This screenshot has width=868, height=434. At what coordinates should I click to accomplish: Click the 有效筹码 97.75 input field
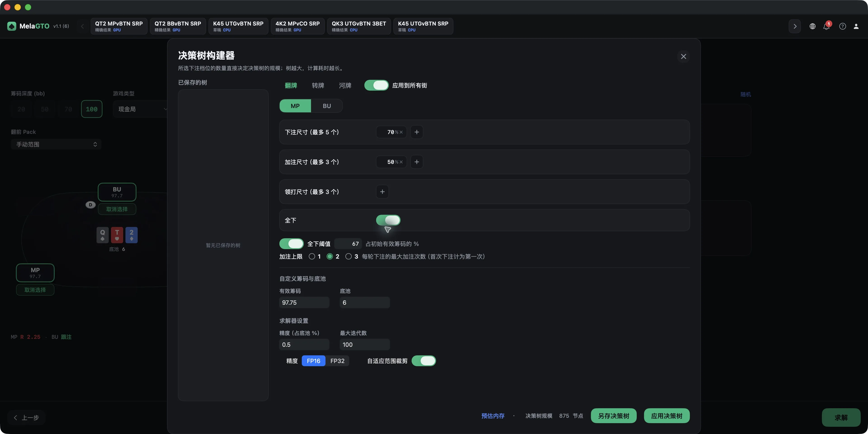point(304,303)
